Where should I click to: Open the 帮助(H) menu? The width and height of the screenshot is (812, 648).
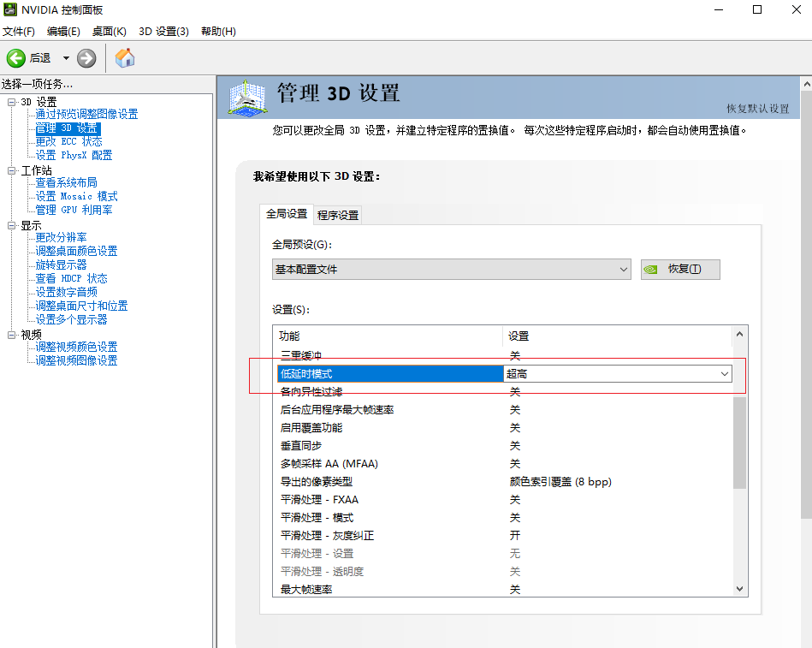pos(218,32)
